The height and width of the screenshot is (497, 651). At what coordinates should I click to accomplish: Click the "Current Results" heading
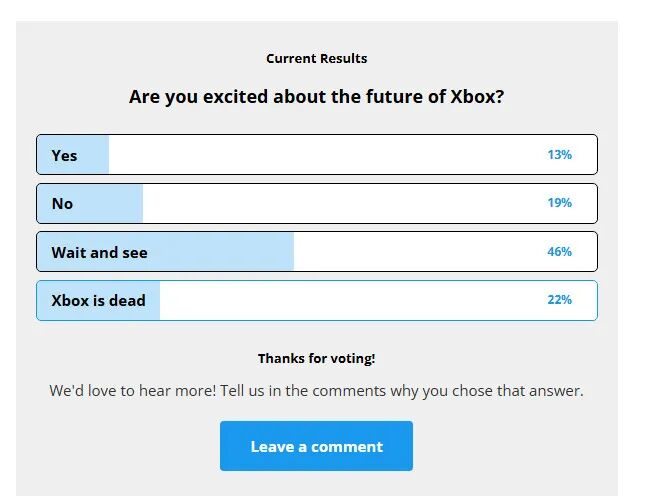pyautogui.click(x=316, y=59)
